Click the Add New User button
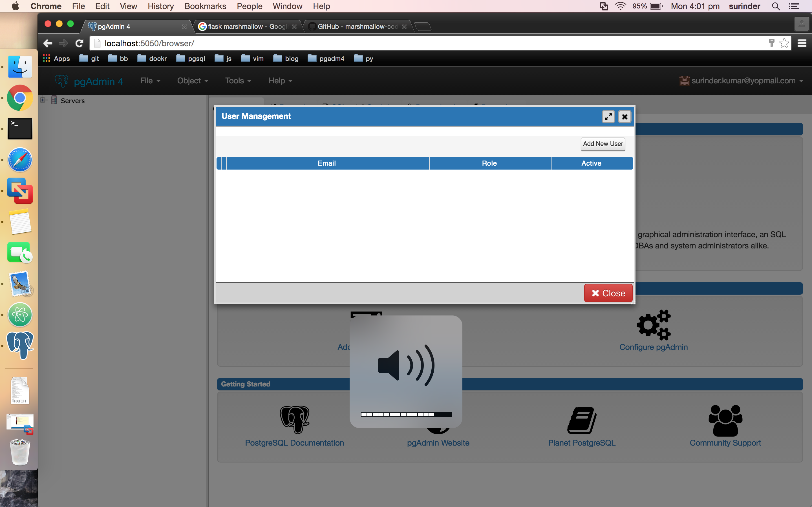The width and height of the screenshot is (812, 507). click(x=603, y=144)
